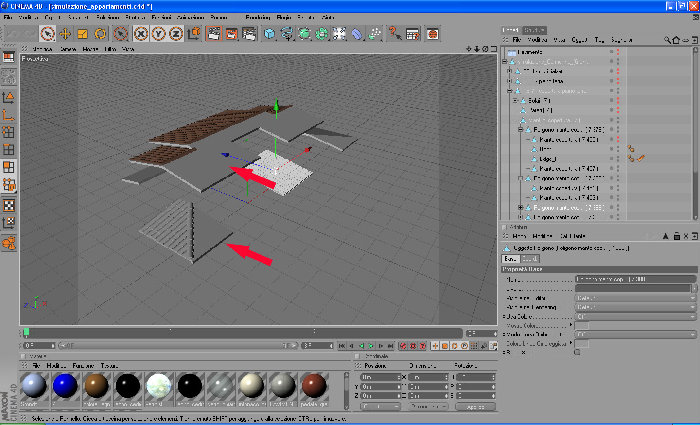Switch to the Coord. tab

530,259
